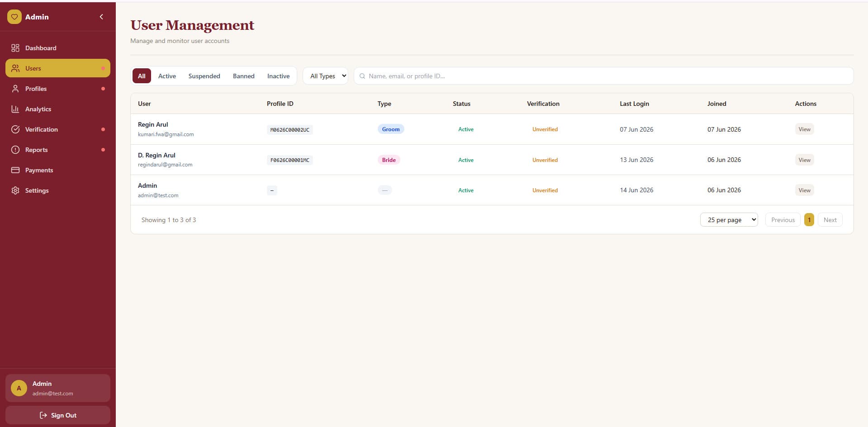This screenshot has width=868, height=427.
Task: Click the Admin heart logo icon
Action: tap(14, 17)
